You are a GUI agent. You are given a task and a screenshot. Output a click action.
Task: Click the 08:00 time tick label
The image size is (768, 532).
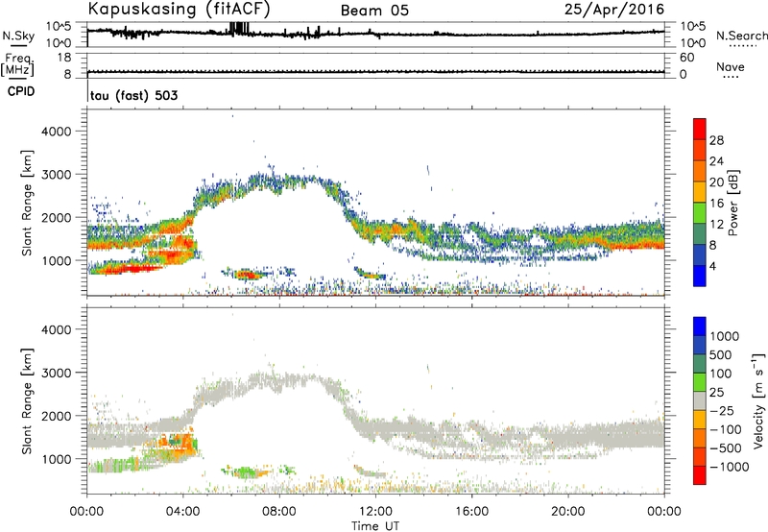279,512
